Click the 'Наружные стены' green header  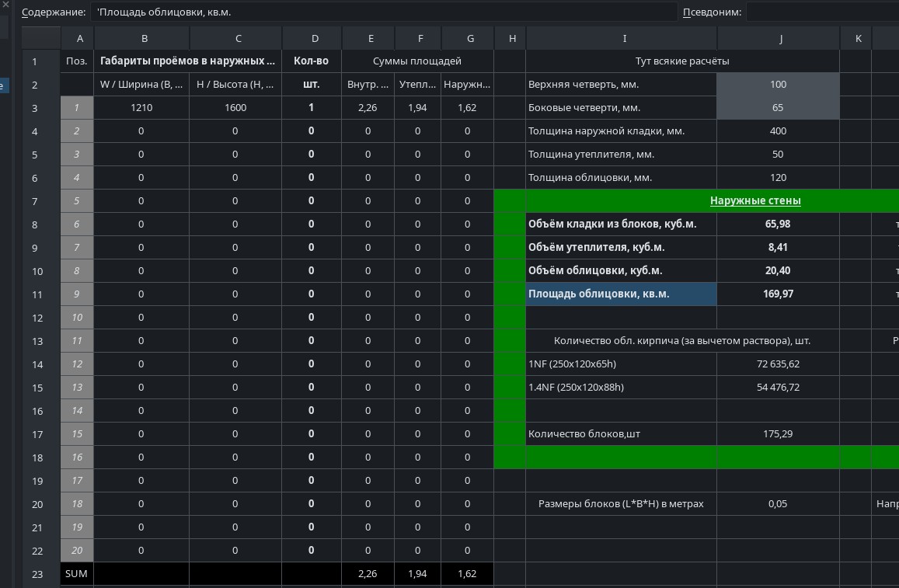pos(755,200)
